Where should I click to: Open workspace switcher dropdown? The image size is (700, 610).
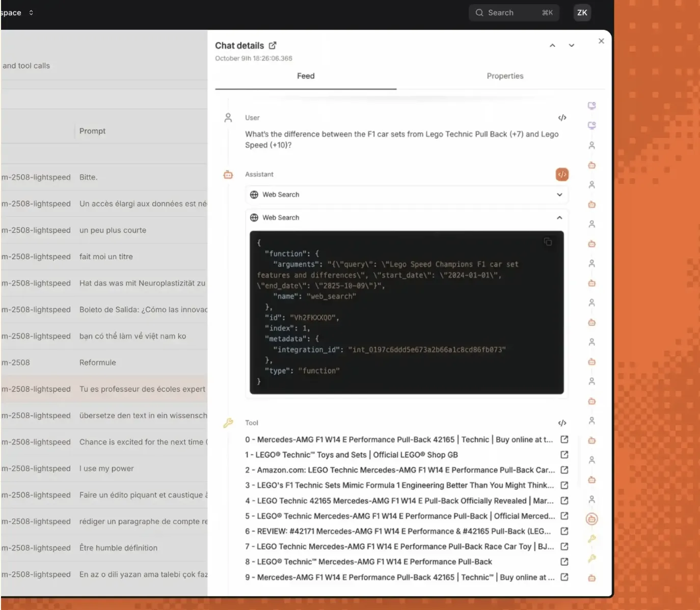tap(31, 13)
